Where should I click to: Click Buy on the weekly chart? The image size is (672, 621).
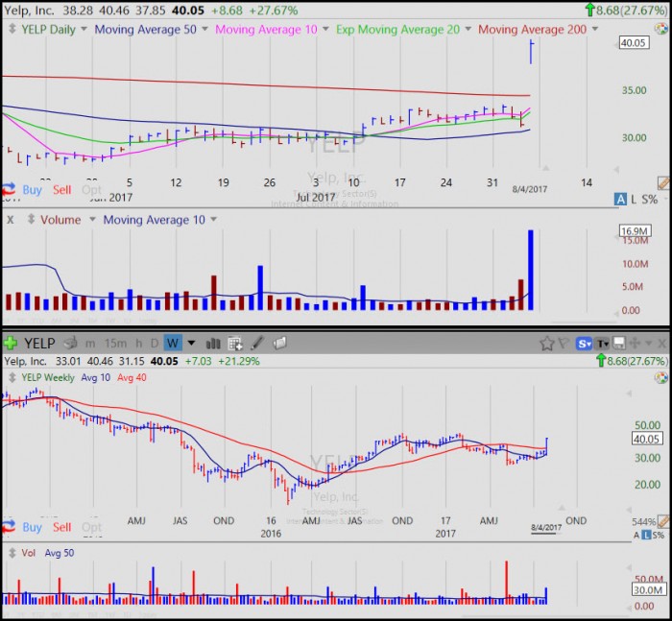(32, 527)
